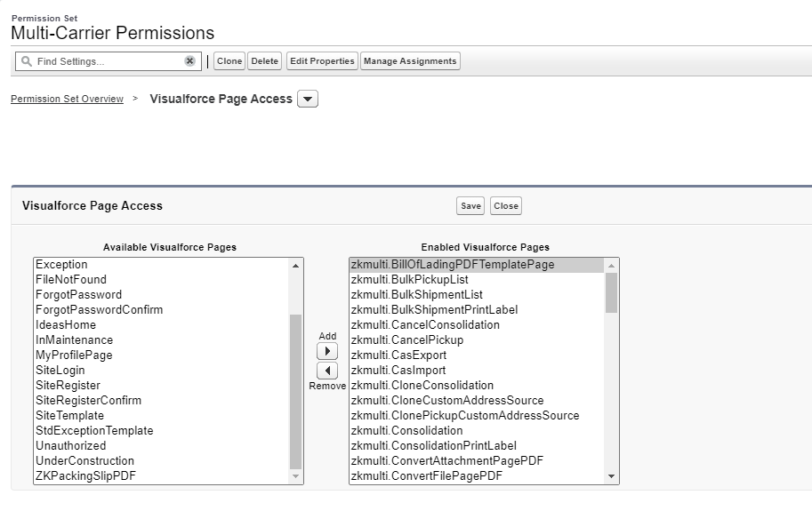The height and width of the screenshot is (511, 812).
Task: Click the Enabled Visualforce Pages scrollbar thumb
Action: pyautogui.click(x=611, y=292)
